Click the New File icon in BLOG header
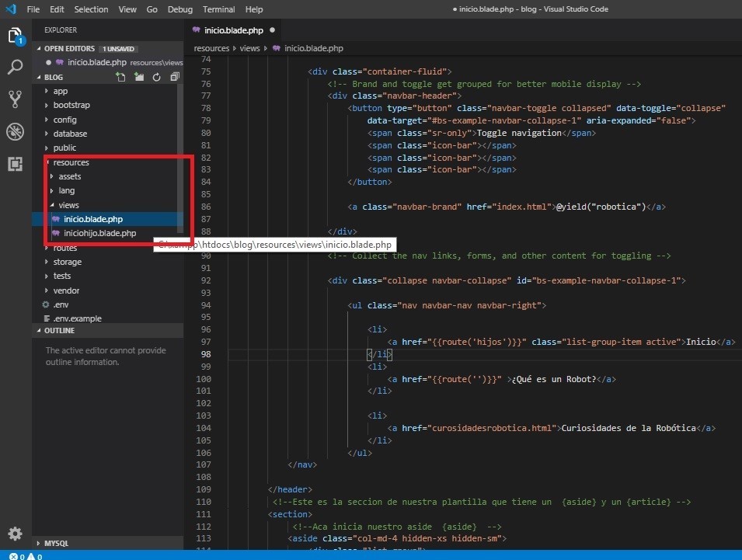Viewport: 742px width, 560px height. tap(120, 77)
